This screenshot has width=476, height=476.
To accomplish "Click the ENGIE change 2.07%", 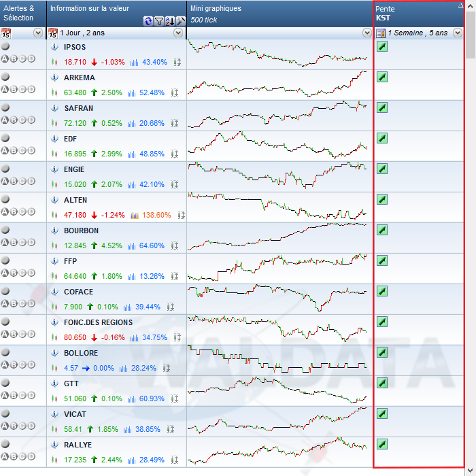I will [x=112, y=184].
